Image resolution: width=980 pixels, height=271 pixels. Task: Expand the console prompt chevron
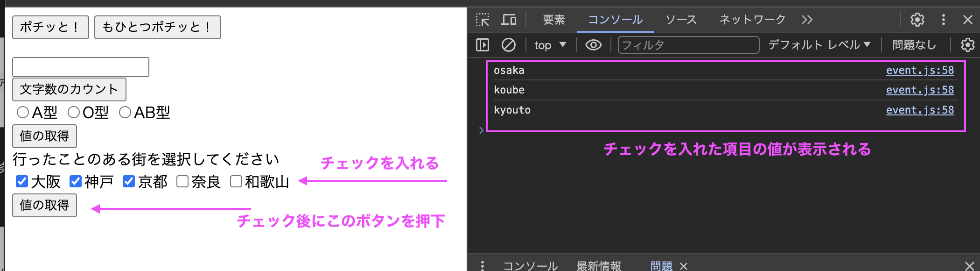[481, 130]
